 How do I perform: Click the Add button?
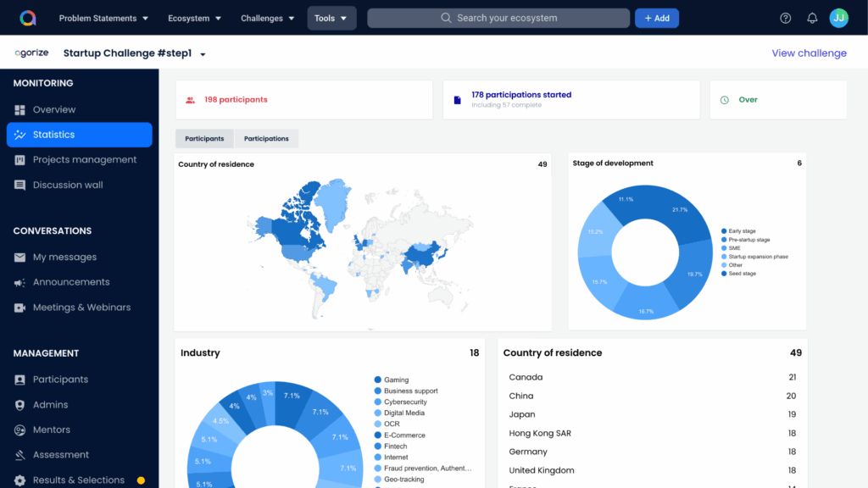point(656,18)
